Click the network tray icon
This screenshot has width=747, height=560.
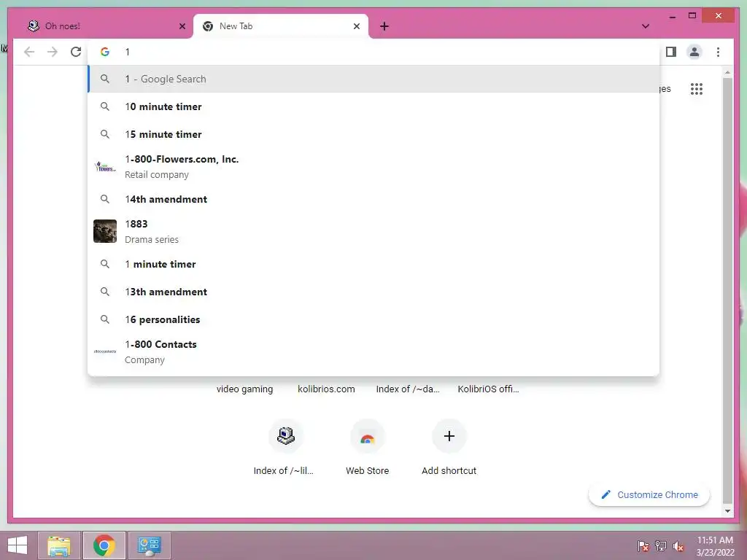pyautogui.click(x=661, y=546)
